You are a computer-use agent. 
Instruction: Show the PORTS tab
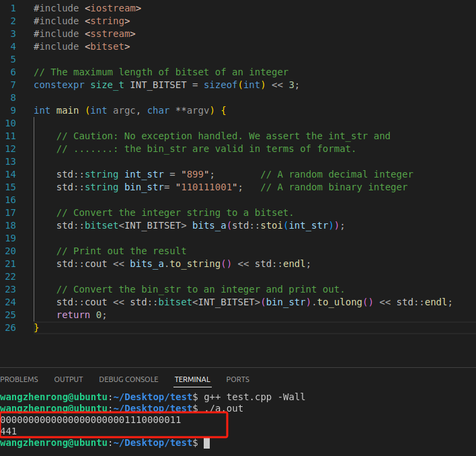(x=238, y=379)
